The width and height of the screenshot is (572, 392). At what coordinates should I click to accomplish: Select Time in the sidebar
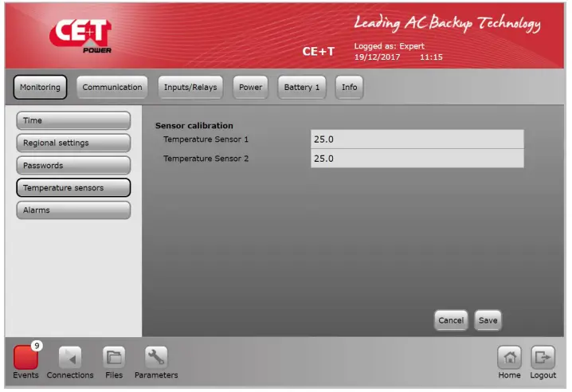pos(73,120)
